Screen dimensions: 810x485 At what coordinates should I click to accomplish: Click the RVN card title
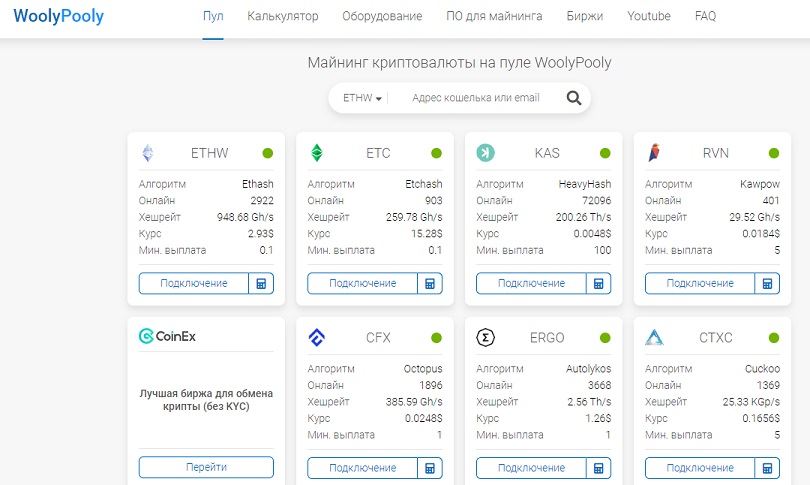click(x=715, y=153)
